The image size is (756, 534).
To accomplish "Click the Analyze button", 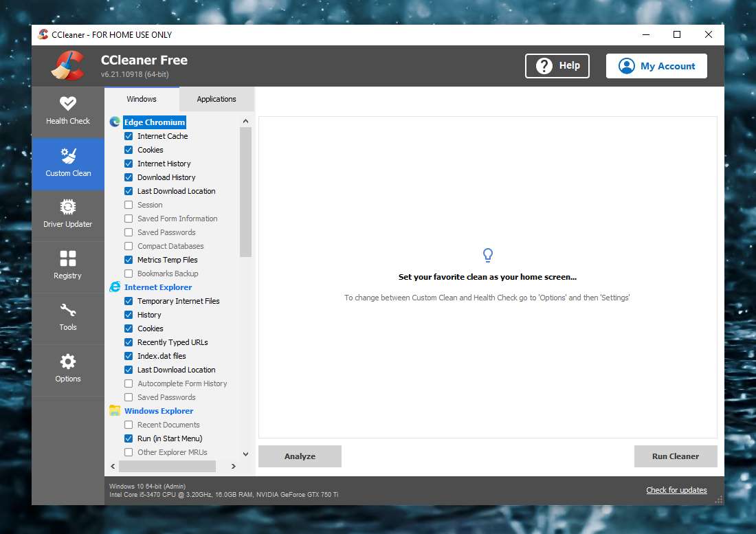I will 300,456.
